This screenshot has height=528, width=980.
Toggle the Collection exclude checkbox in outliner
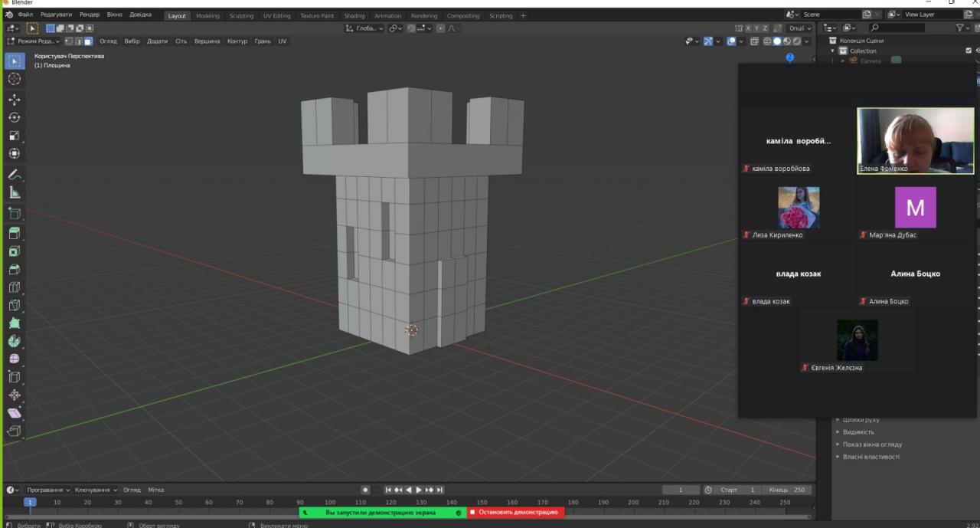point(969,51)
